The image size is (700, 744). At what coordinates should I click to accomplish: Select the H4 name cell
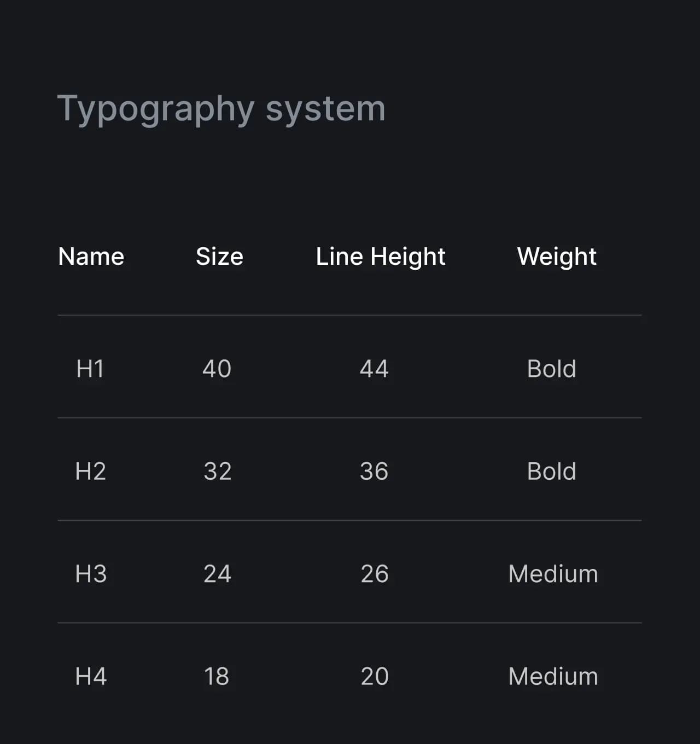tap(91, 676)
